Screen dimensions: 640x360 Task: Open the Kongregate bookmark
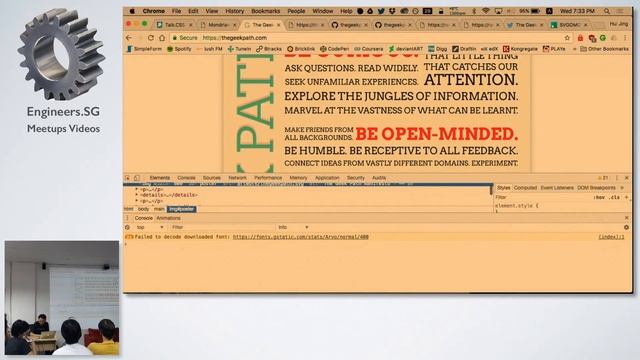click(520, 49)
